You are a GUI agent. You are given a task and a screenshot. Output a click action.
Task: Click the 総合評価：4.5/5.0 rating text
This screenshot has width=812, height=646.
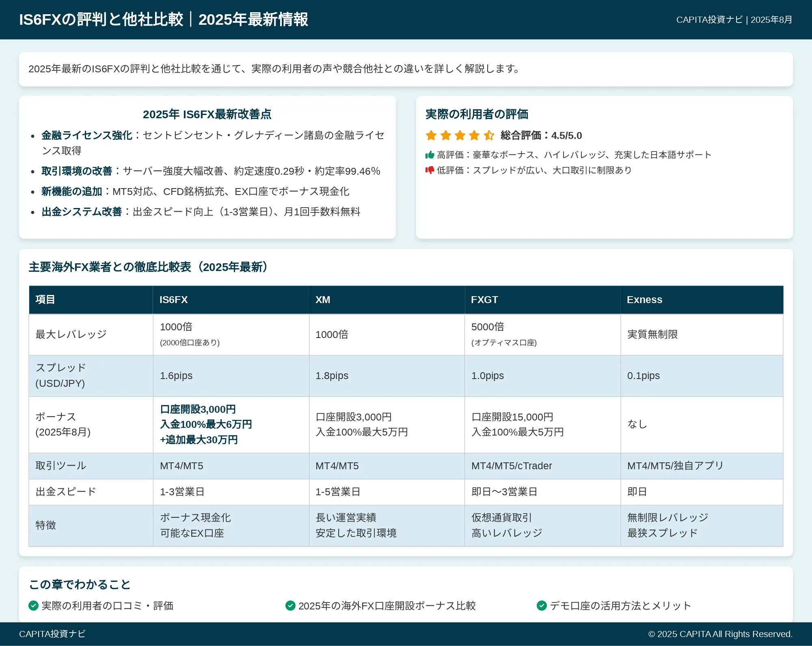pos(541,135)
